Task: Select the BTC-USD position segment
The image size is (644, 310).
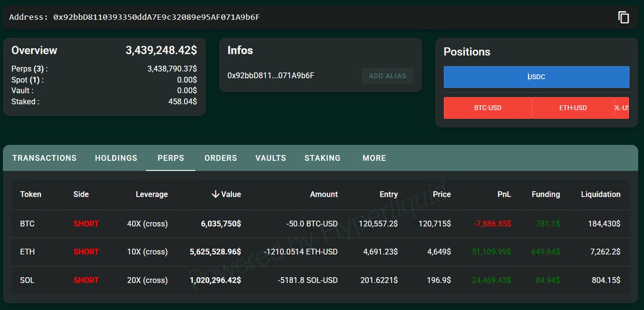Action: coord(487,108)
